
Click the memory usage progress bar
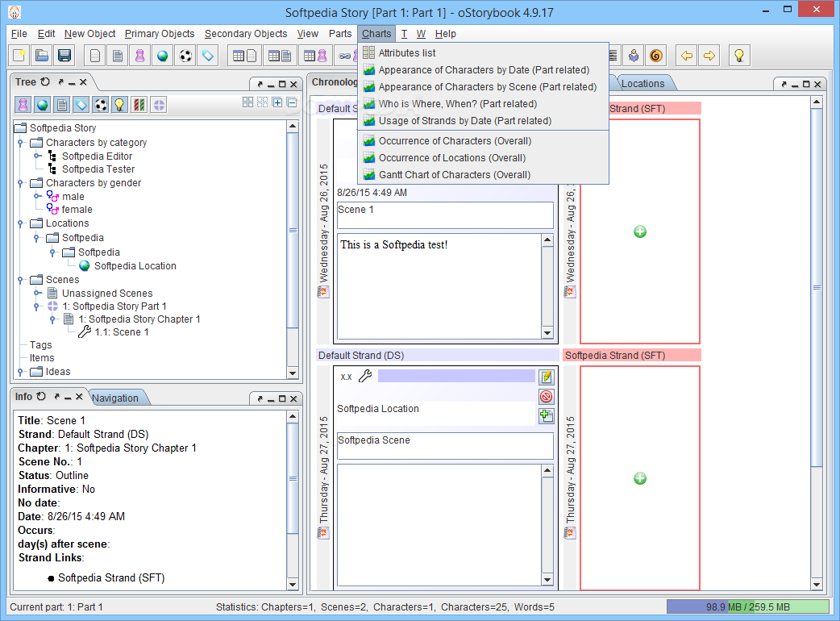[x=748, y=607]
